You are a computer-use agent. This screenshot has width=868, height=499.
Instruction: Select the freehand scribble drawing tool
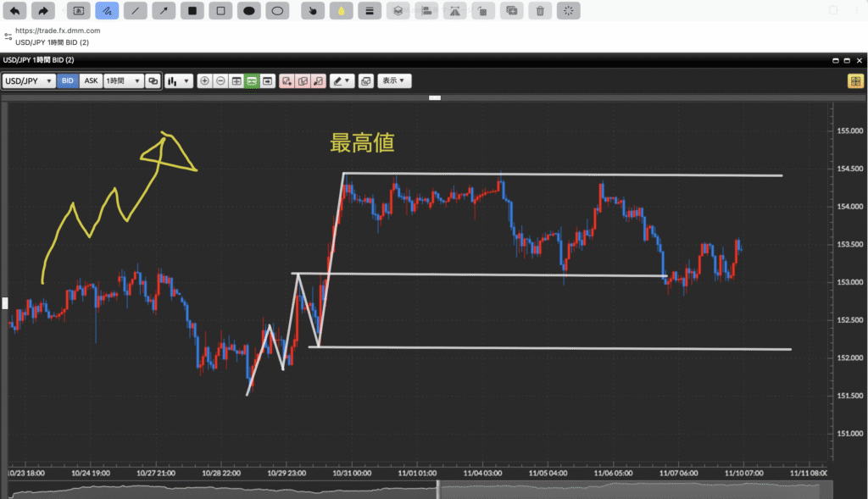pyautogui.click(x=107, y=11)
